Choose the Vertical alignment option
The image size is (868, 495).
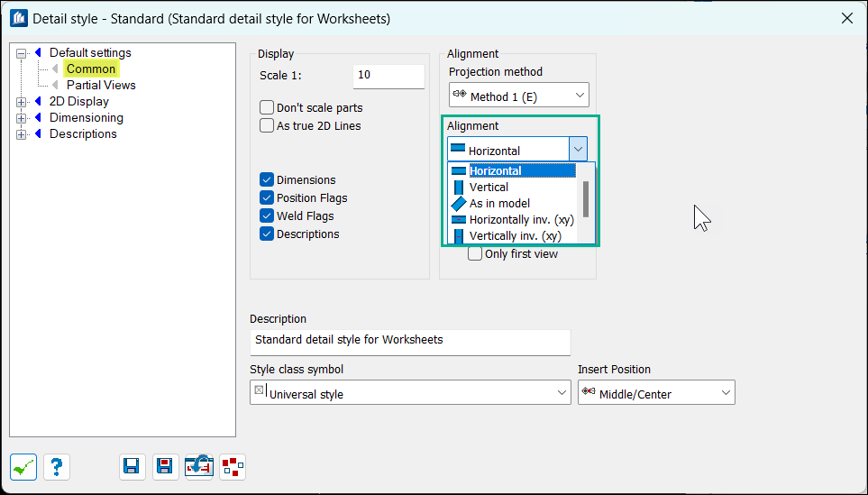(489, 188)
